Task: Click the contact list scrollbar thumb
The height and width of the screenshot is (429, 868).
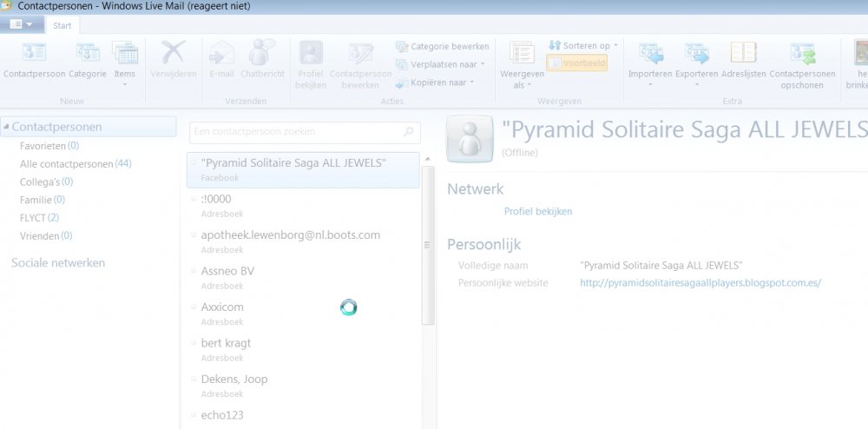Action: 427,245
